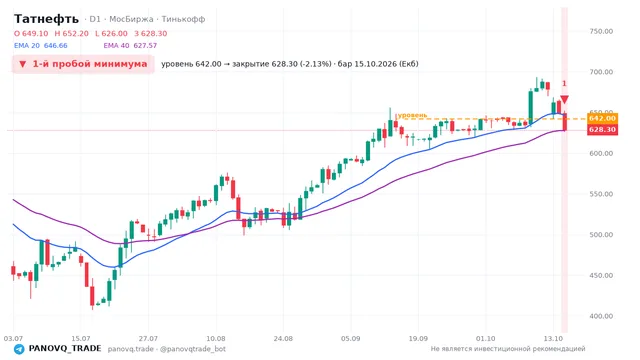Click the 'EMA 20 646.66' legend

[x=41, y=46]
